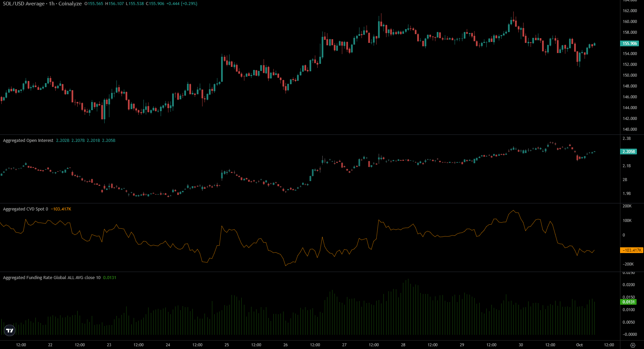Click the SOL/USD Average chart title
The image size is (644, 349).
point(42,4)
